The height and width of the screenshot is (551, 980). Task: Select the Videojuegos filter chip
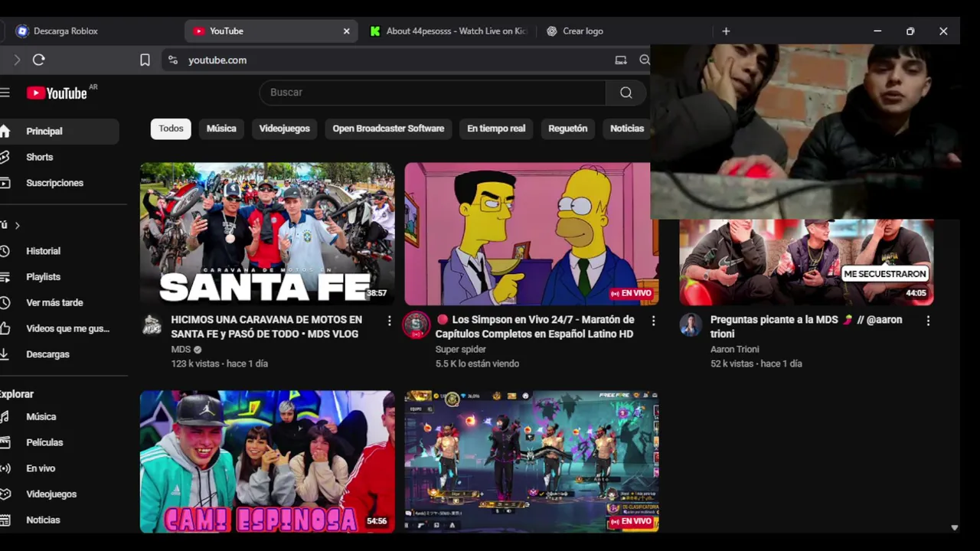284,129
